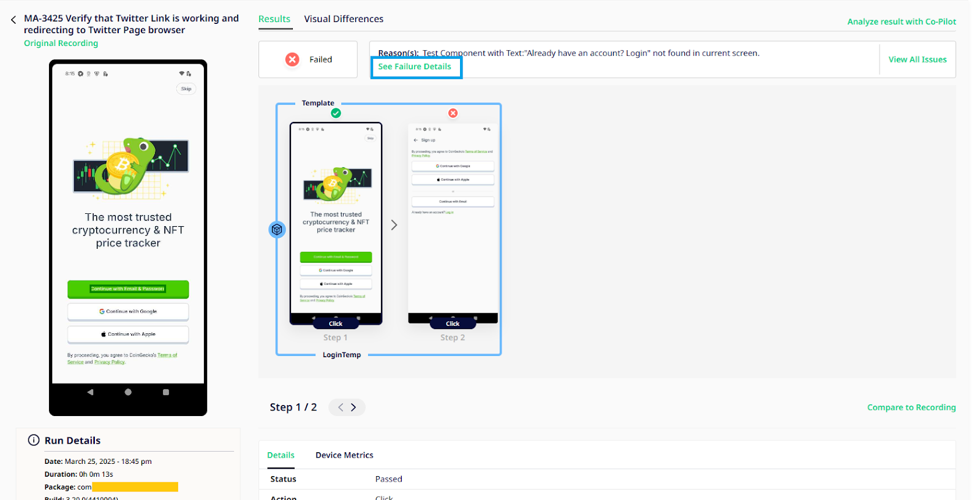
Task: Select the Device Metrics tab
Action: [344, 455]
